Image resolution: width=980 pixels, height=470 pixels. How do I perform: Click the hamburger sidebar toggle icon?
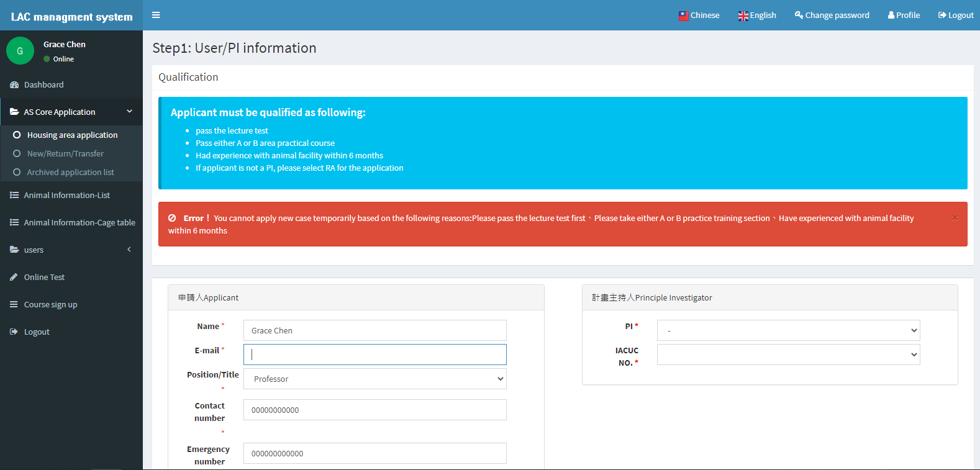click(156, 15)
